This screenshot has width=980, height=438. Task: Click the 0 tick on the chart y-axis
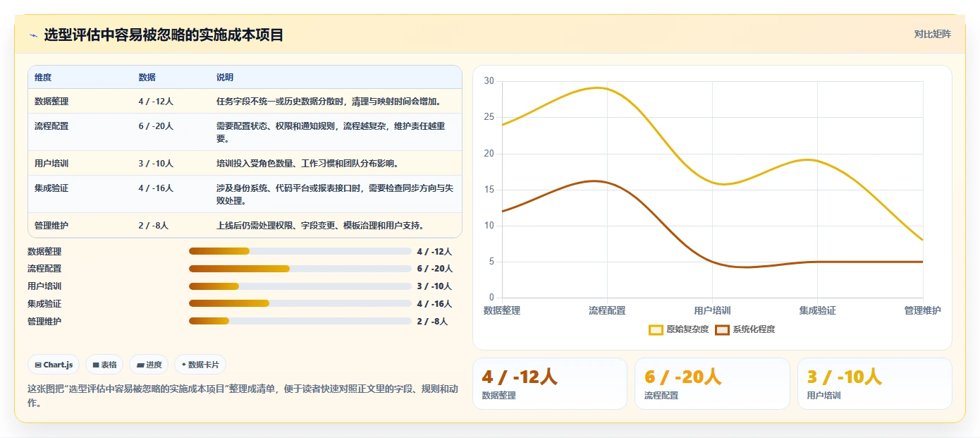[491, 298]
